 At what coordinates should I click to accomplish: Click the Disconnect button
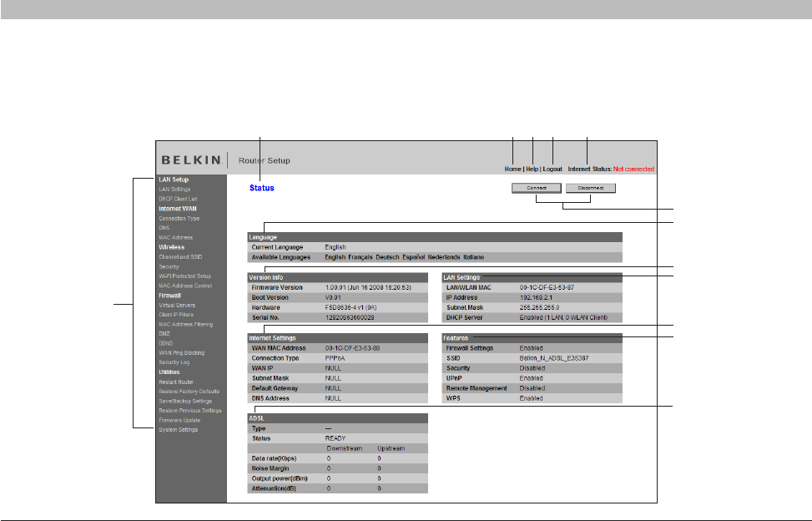click(x=590, y=188)
